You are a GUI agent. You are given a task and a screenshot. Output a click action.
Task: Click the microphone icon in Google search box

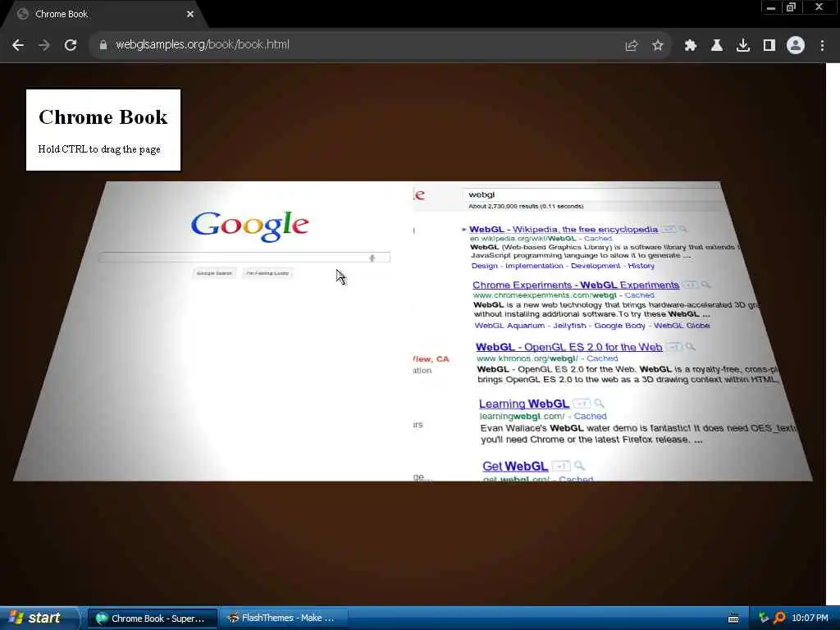372,258
